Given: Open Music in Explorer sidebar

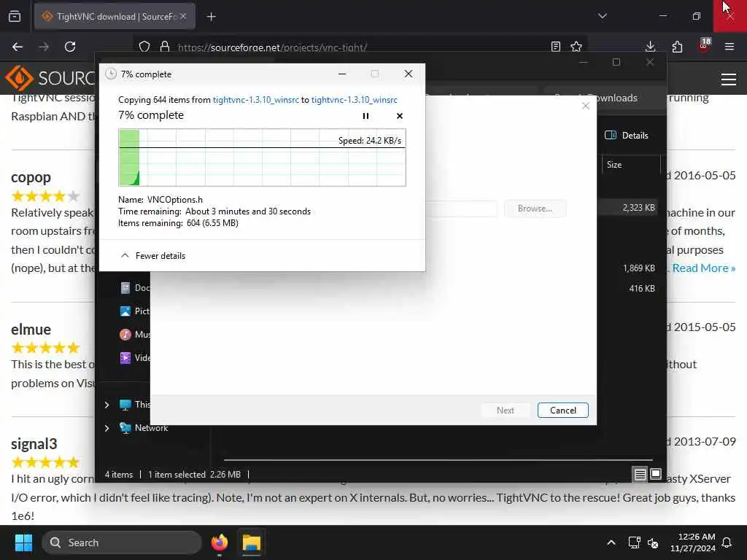Looking at the screenshot, I should pos(135,334).
